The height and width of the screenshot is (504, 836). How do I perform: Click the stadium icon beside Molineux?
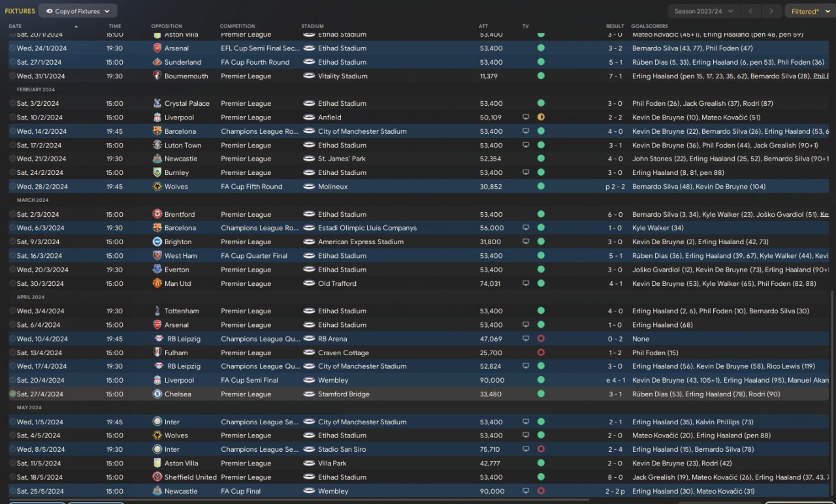309,187
